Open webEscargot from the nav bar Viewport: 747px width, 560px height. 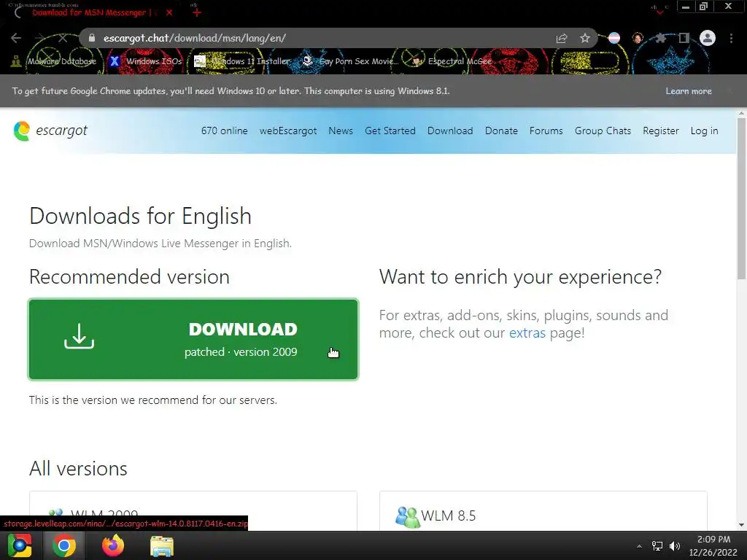point(287,131)
